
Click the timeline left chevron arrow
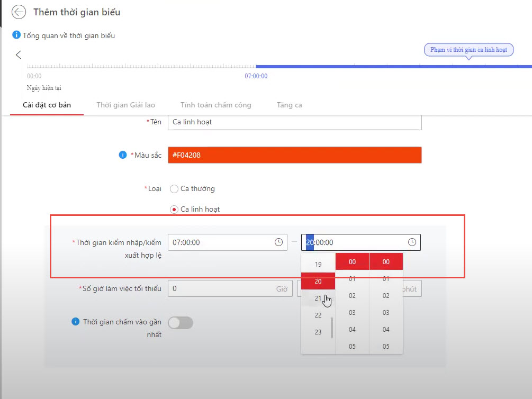point(19,55)
